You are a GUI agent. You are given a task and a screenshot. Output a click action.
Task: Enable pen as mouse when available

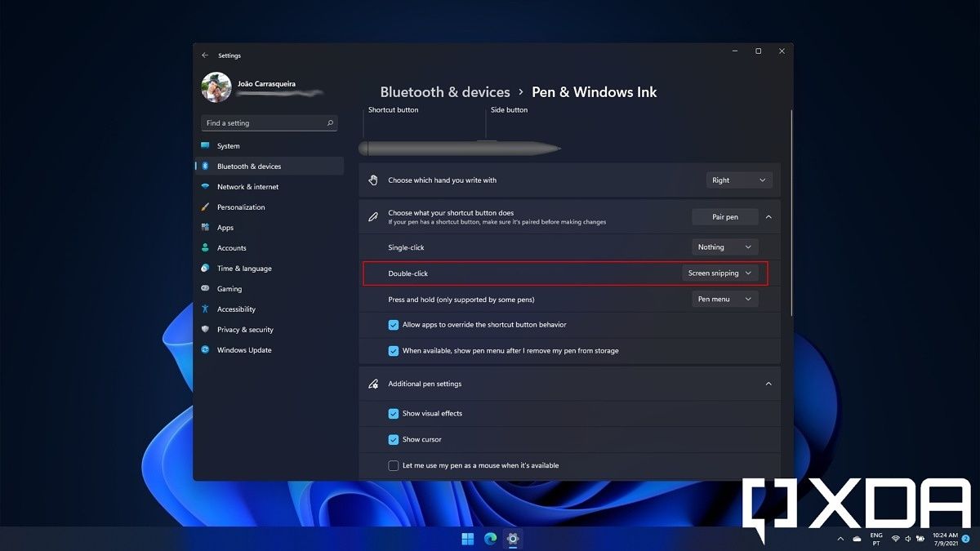(393, 465)
